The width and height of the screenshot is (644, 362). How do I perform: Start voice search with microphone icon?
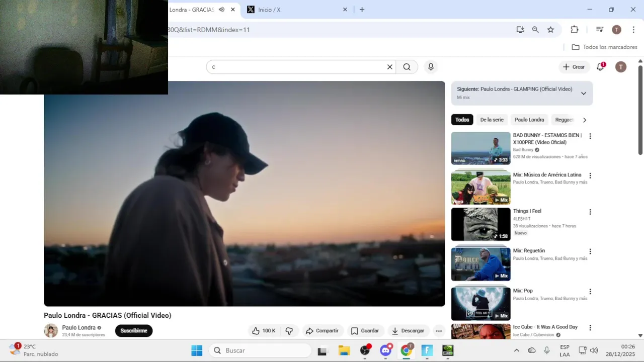(x=431, y=67)
